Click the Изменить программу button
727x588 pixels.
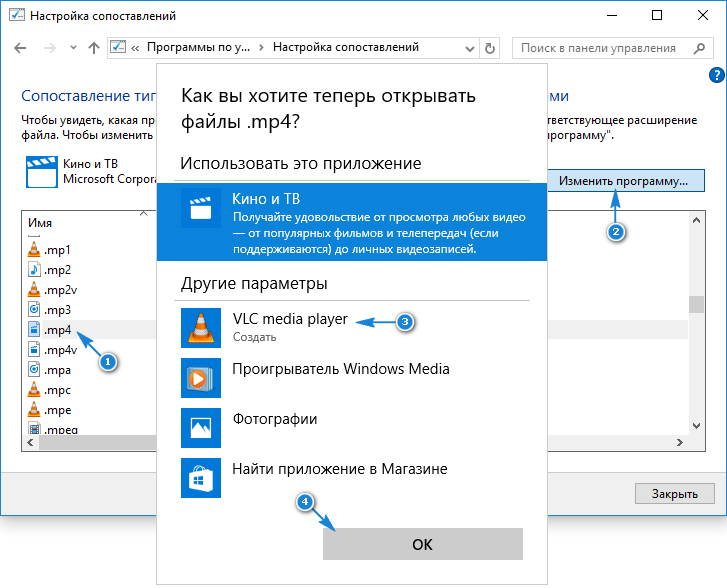coord(625,181)
